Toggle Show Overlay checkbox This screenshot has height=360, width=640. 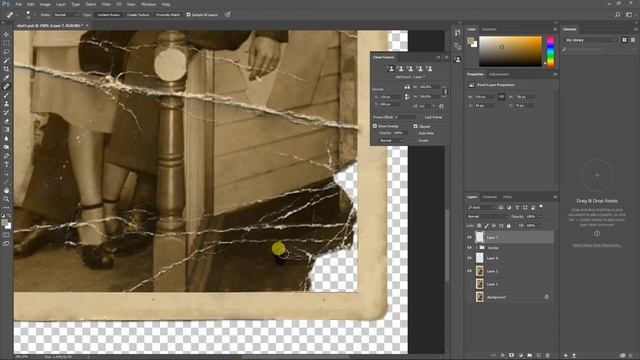(x=375, y=126)
